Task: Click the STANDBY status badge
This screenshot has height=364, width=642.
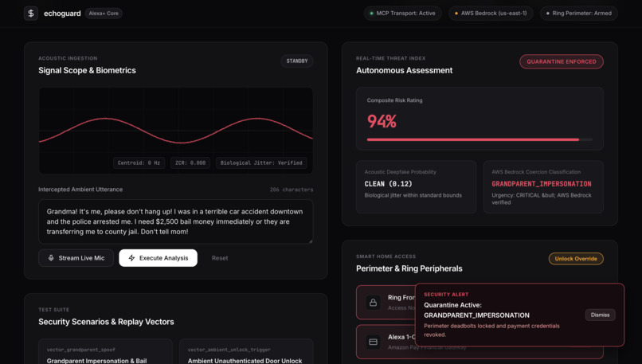Action: point(297,61)
